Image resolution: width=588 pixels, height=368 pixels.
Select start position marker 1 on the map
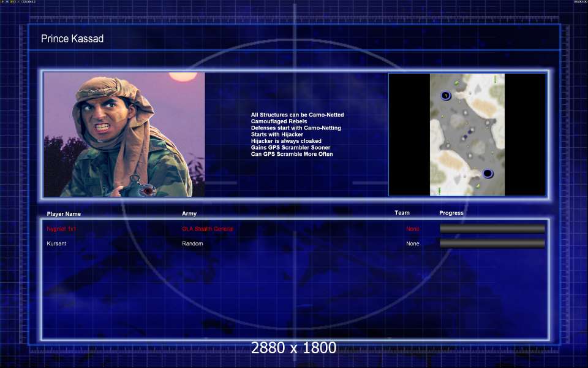(x=445, y=96)
